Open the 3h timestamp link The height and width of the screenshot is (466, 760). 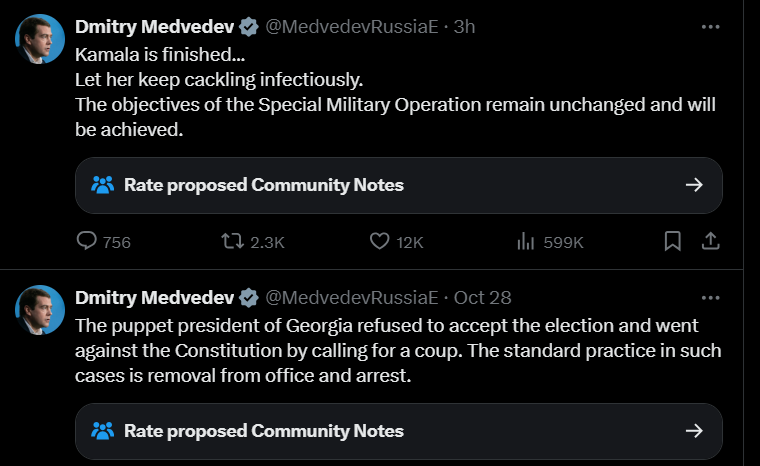(x=464, y=26)
